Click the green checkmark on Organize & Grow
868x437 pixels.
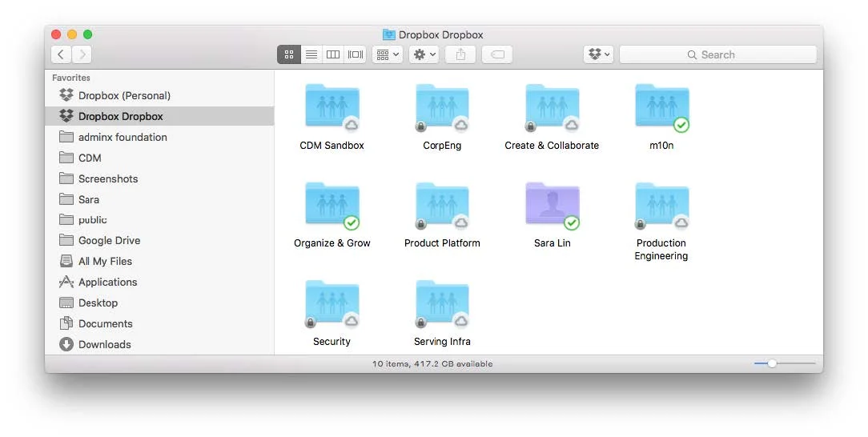[x=352, y=223]
